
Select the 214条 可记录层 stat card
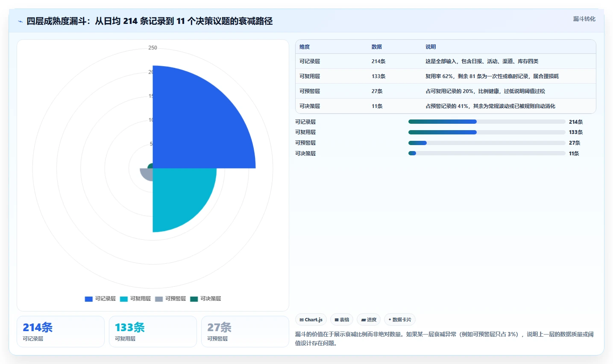tap(61, 332)
